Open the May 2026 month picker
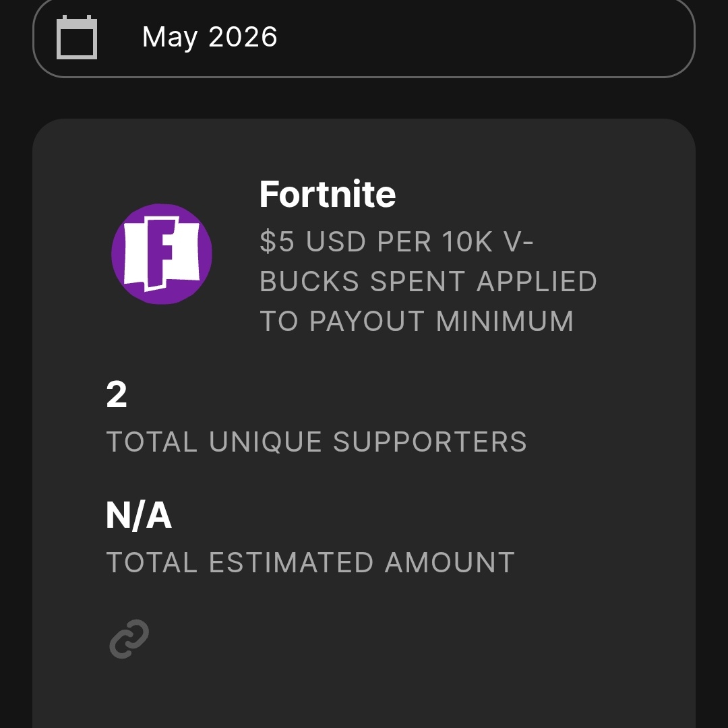This screenshot has height=728, width=728. coord(363,37)
